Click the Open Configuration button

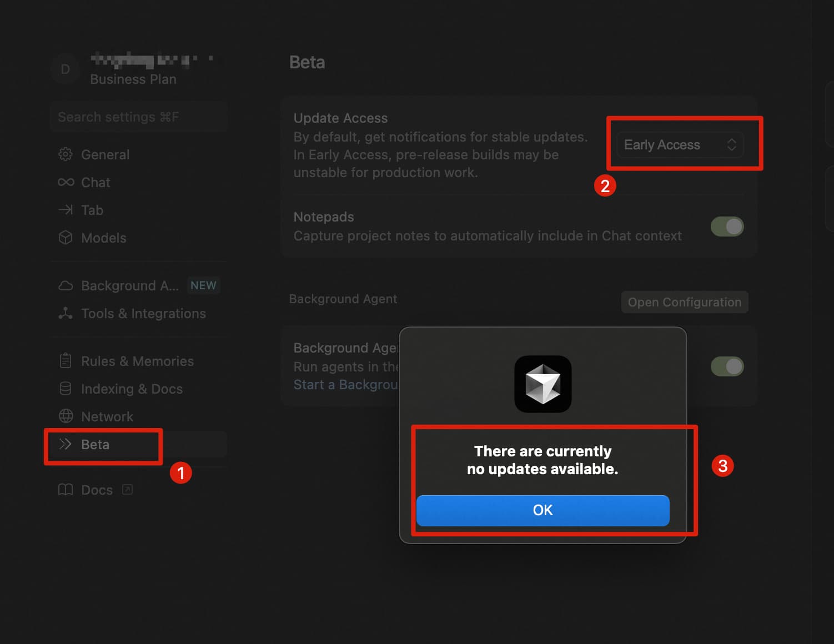coord(685,302)
